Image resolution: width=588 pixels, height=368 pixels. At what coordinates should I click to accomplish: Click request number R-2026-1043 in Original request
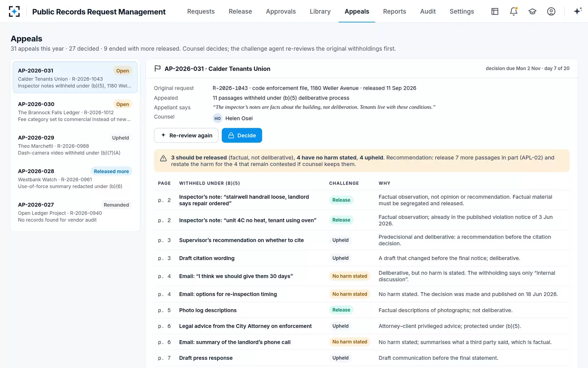(x=230, y=88)
